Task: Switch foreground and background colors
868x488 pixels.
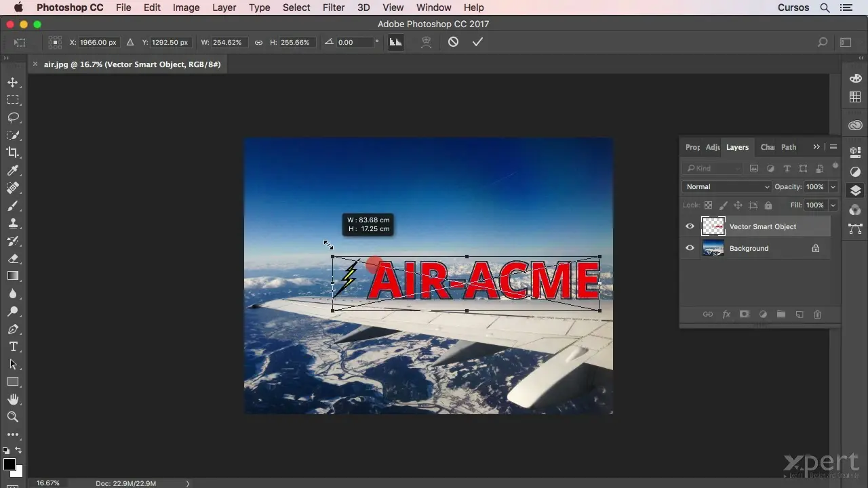Action: tap(18, 451)
